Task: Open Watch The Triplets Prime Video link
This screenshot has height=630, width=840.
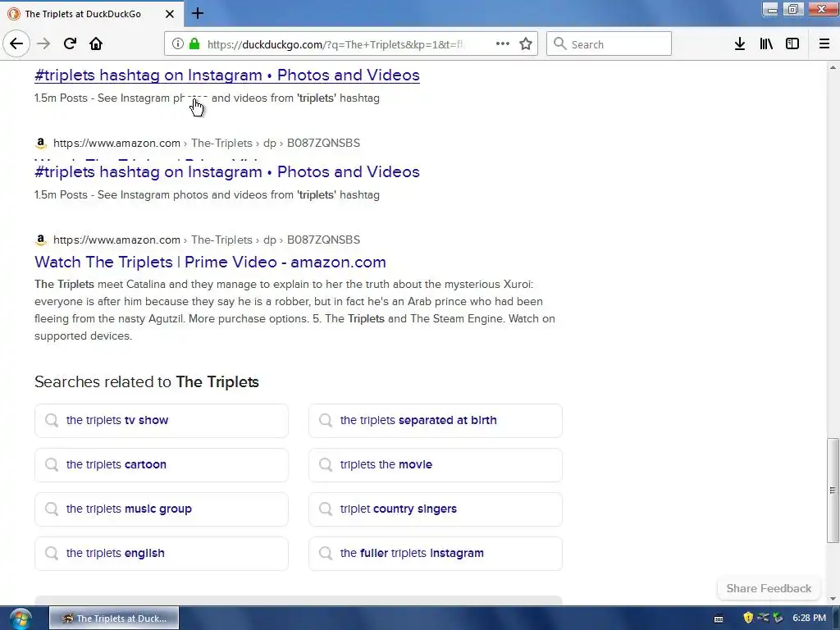Action: pos(210,262)
